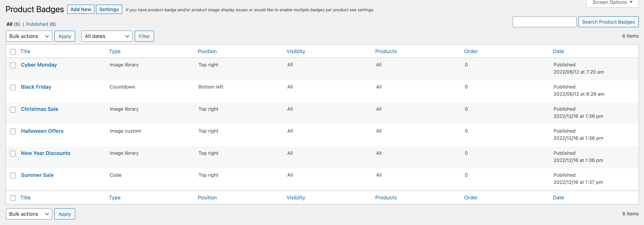The height and width of the screenshot is (225, 644).
Task: Check the checkbox for Cyber Monday
Action: pos(13,65)
